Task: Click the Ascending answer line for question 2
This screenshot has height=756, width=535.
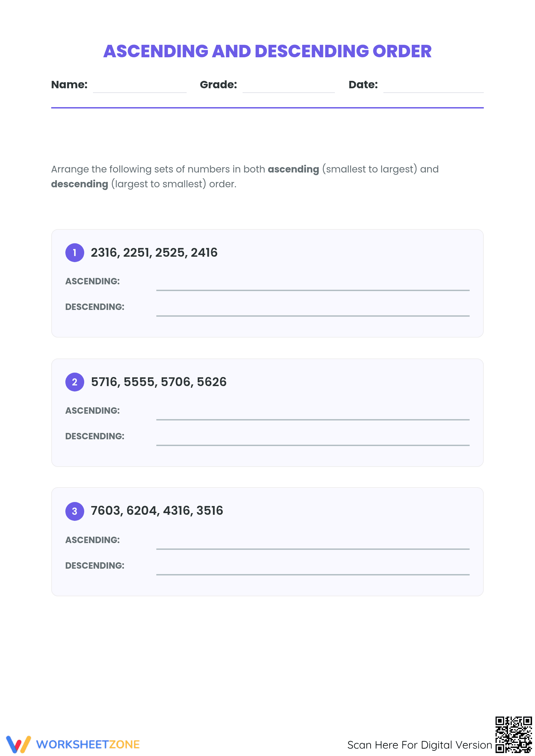Action: click(x=313, y=419)
